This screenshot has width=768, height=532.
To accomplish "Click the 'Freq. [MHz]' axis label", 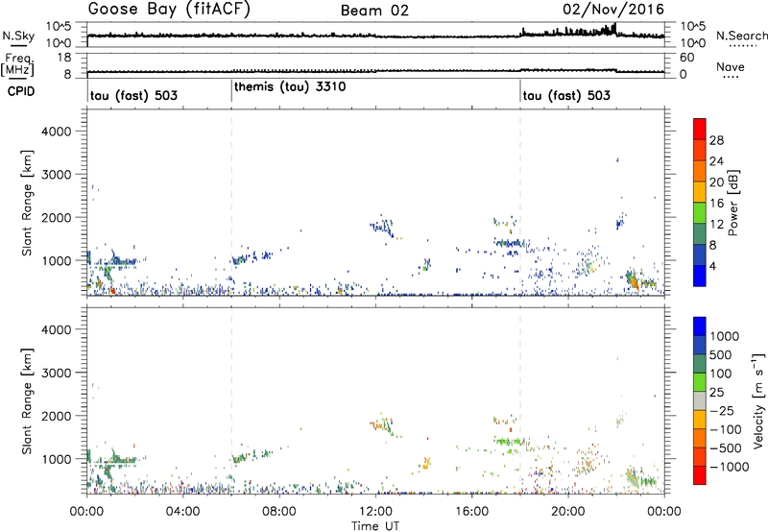I will [x=17, y=64].
